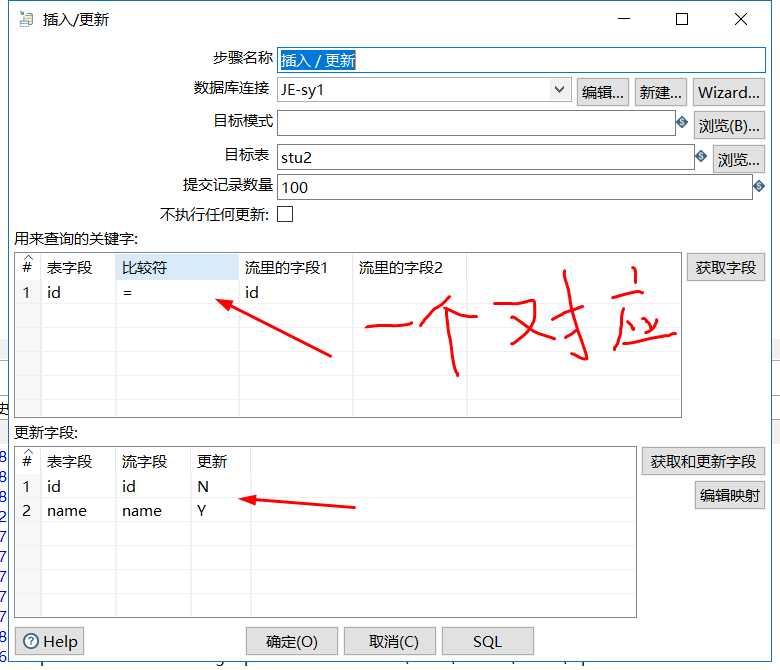Select row number 2 in update fields table
The height and width of the screenshot is (670, 780).
[x=27, y=510]
